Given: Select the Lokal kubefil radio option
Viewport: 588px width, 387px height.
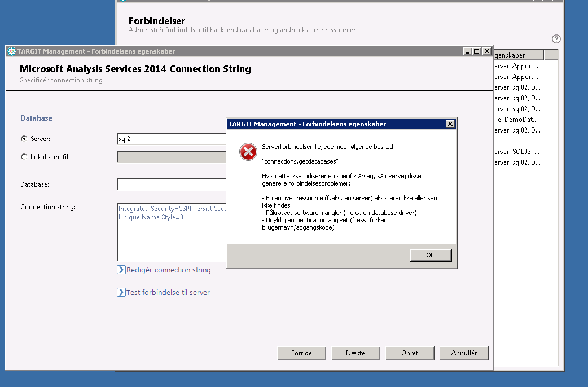Looking at the screenshot, I should click(24, 157).
